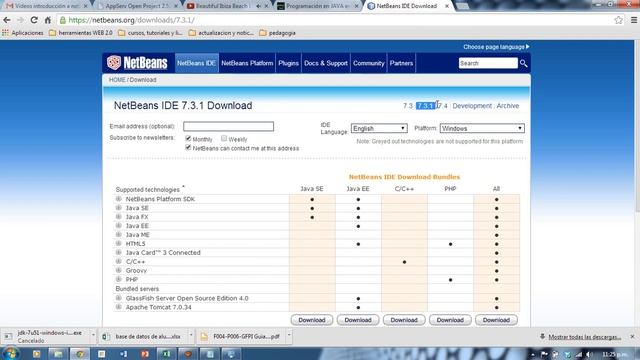Open PowerPoint from the taskbar
Viewport: 640px width, 360px height.
click(145, 354)
